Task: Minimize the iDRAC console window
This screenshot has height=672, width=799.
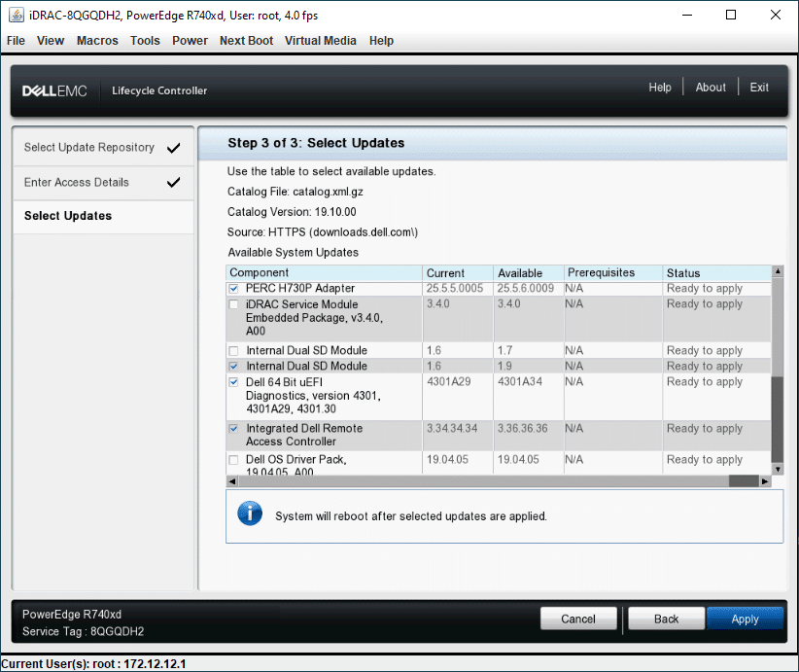Action: (687, 15)
